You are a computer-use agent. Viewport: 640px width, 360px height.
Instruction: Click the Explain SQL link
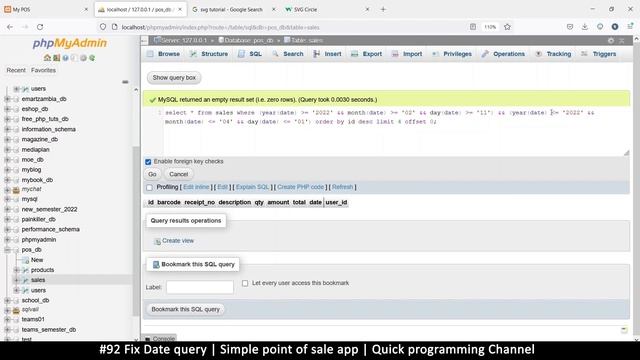[253, 187]
